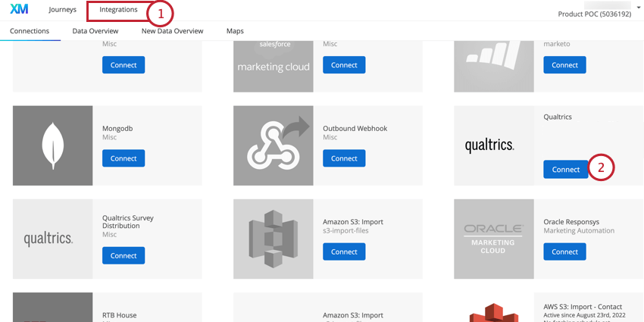Connect the marketo integration
Viewport: 644px width, 322px height.
pos(564,65)
